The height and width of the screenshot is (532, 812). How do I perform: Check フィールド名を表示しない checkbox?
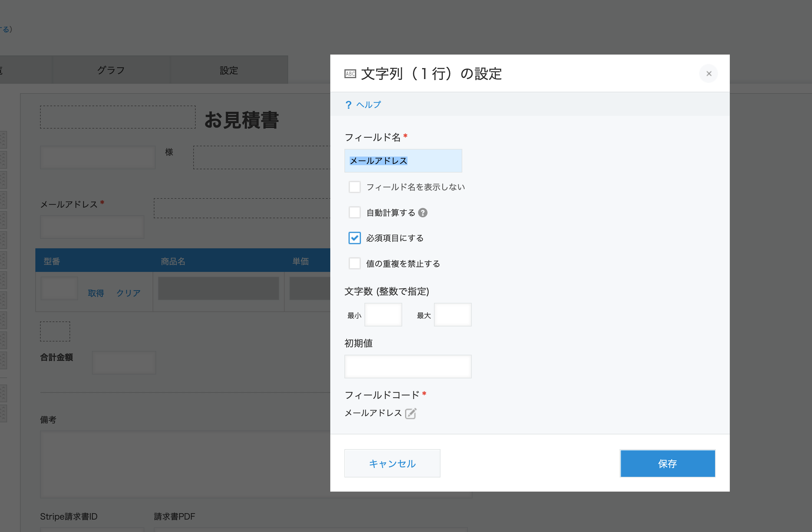pos(354,187)
